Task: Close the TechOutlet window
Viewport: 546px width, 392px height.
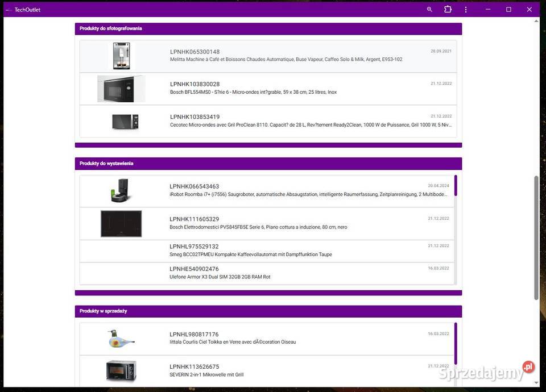Action: (x=530, y=10)
